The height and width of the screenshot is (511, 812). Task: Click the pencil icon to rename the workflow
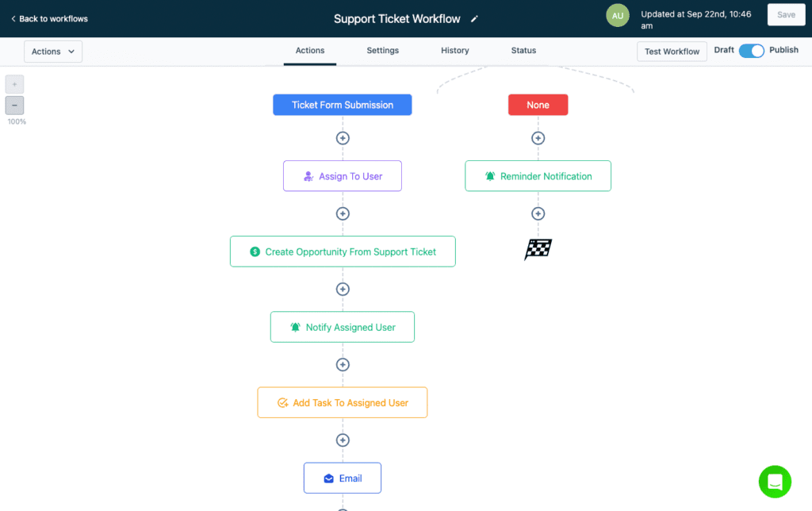[474, 18]
